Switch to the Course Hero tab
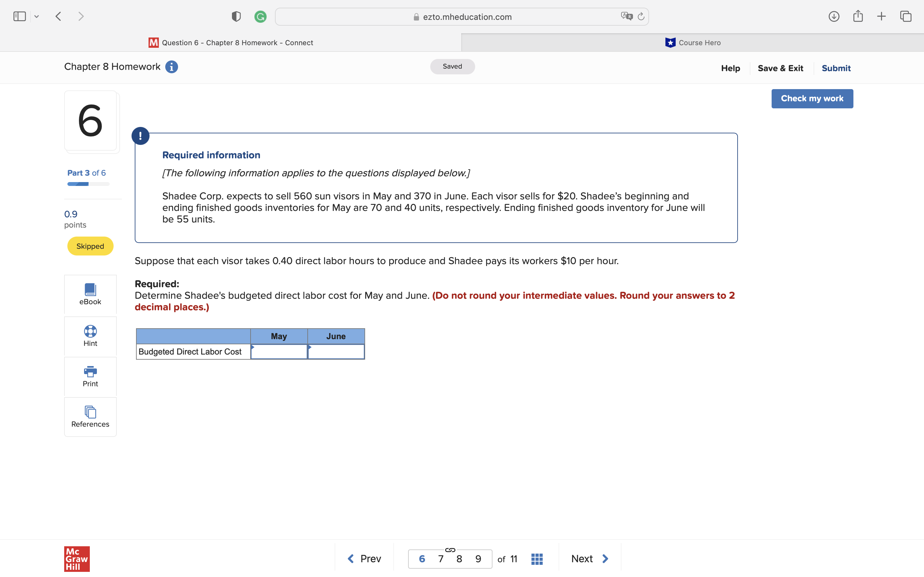This screenshot has height=577, width=924. coord(692,43)
